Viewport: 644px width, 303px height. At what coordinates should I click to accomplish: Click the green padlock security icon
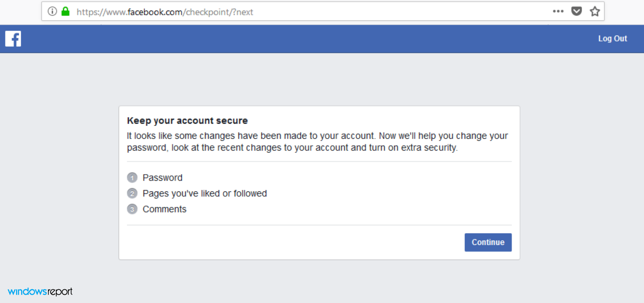point(65,11)
